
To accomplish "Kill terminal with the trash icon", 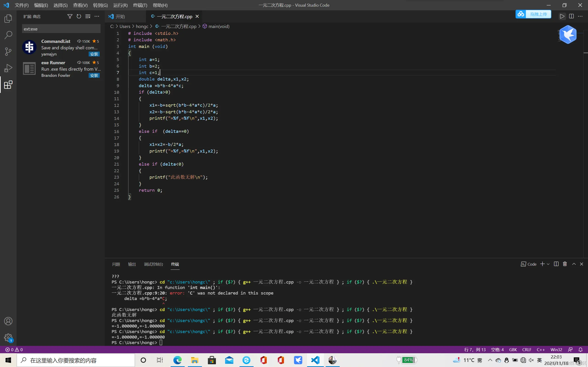I will (x=565, y=264).
